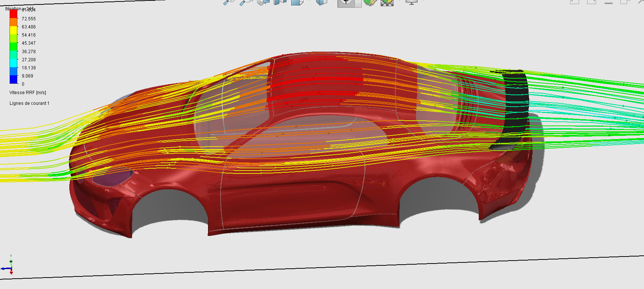Click the Previous View icon
Viewport: 644px width, 289px height.
(x=263, y=2)
